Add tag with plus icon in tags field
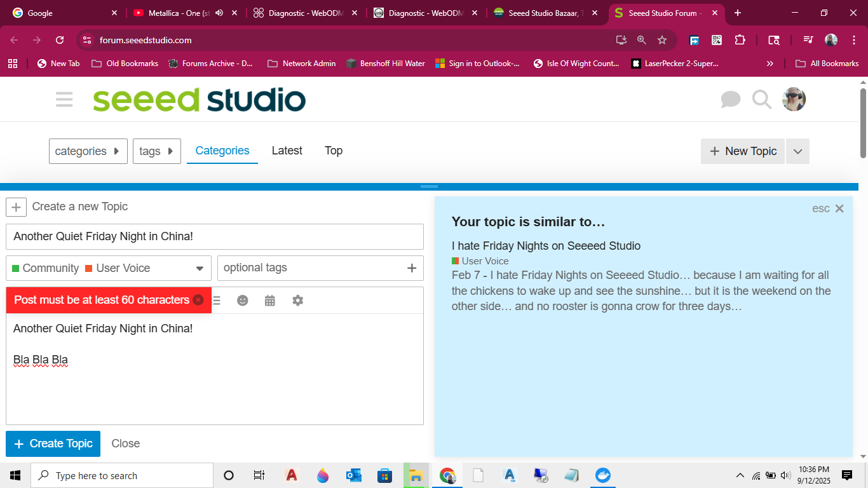The height and width of the screenshot is (488, 868). (412, 268)
